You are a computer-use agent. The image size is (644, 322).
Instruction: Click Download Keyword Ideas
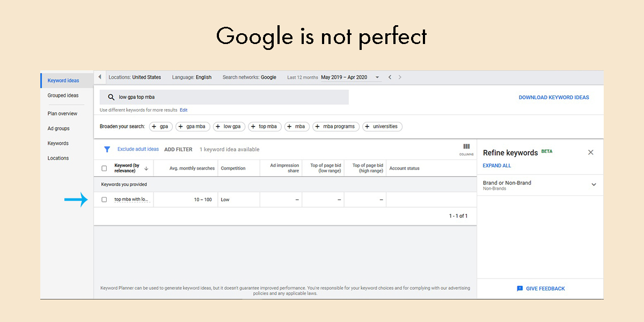[554, 98]
